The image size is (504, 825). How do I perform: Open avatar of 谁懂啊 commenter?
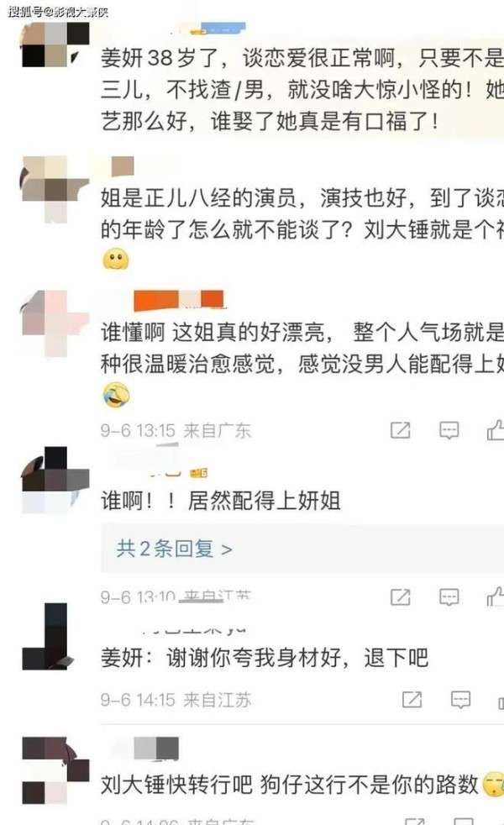tap(55, 323)
